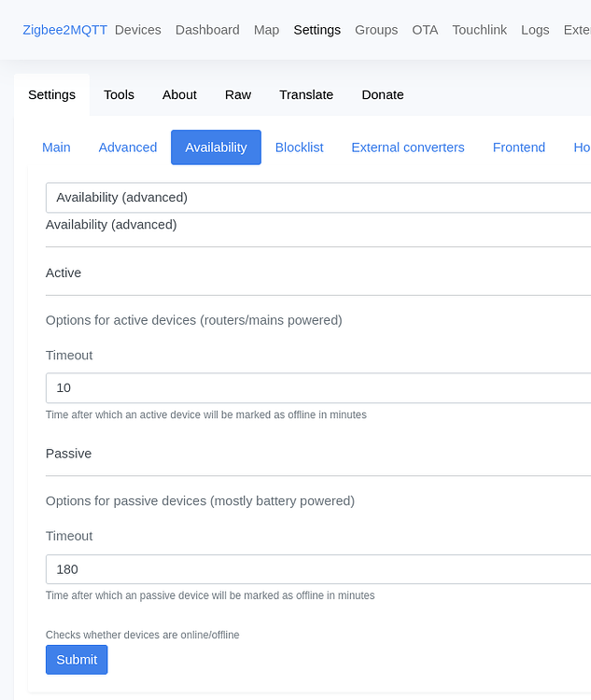
Task: Open the External converters sub-tab
Action: [x=408, y=147]
